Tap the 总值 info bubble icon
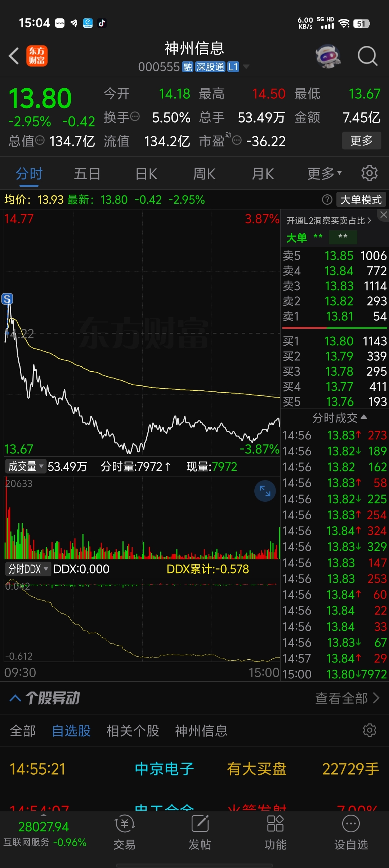 tap(40, 140)
